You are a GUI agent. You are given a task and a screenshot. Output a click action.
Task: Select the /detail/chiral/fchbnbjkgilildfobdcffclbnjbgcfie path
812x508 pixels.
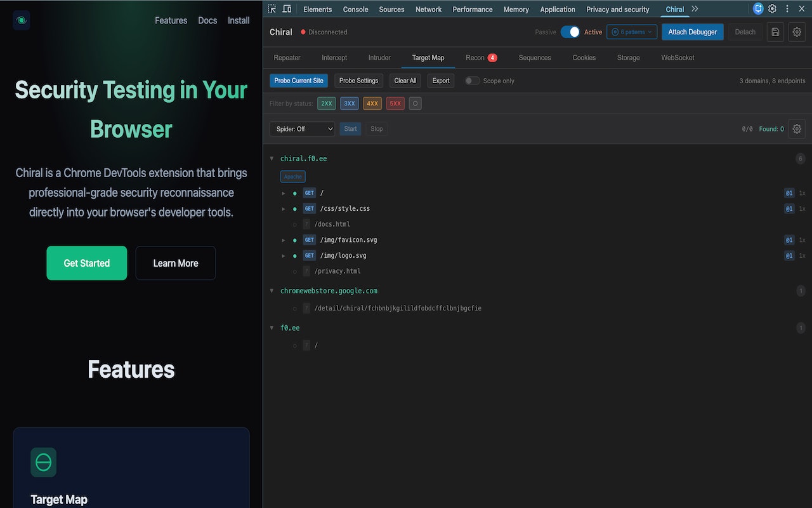point(398,309)
